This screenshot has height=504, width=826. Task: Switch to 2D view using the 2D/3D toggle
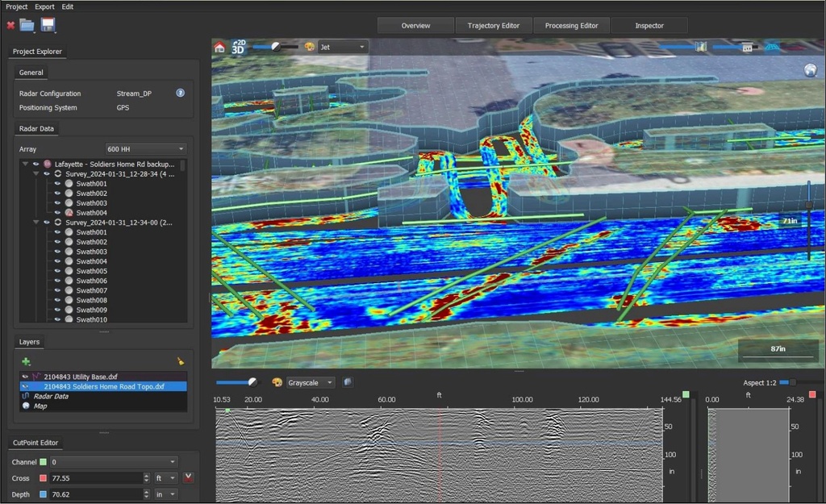pos(236,47)
